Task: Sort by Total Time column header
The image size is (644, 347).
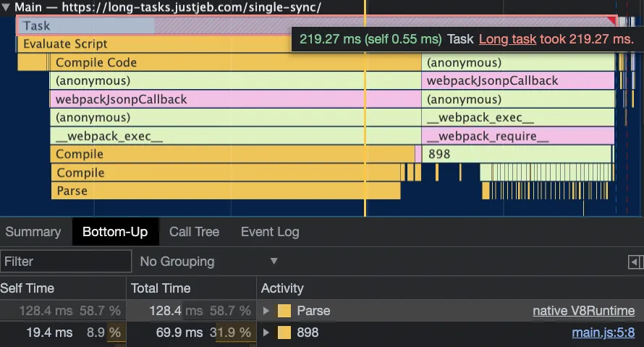Action: pyautogui.click(x=192, y=288)
